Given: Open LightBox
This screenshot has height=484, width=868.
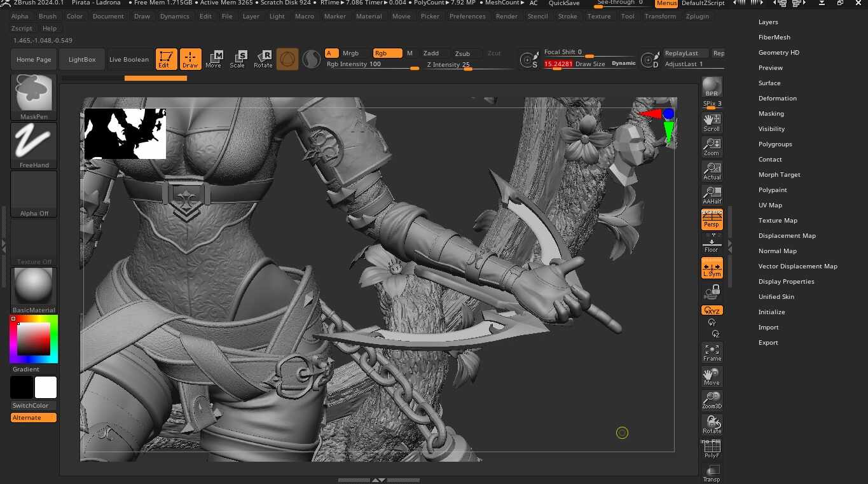Looking at the screenshot, I should coord(82,59).
